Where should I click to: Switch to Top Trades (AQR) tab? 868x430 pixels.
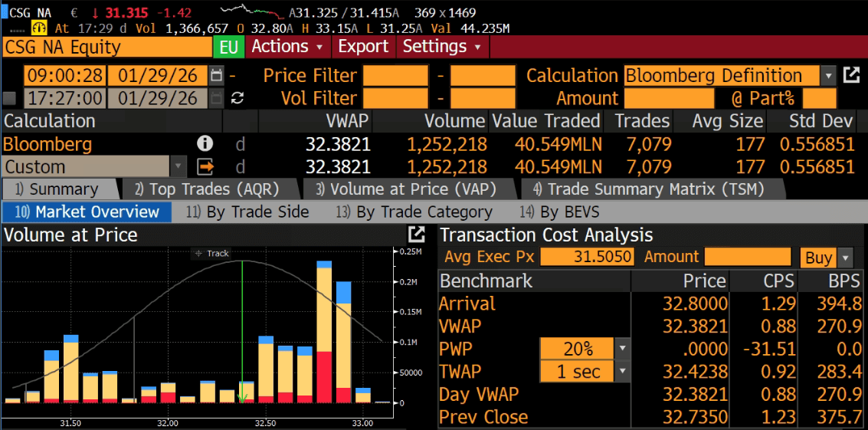206,189
